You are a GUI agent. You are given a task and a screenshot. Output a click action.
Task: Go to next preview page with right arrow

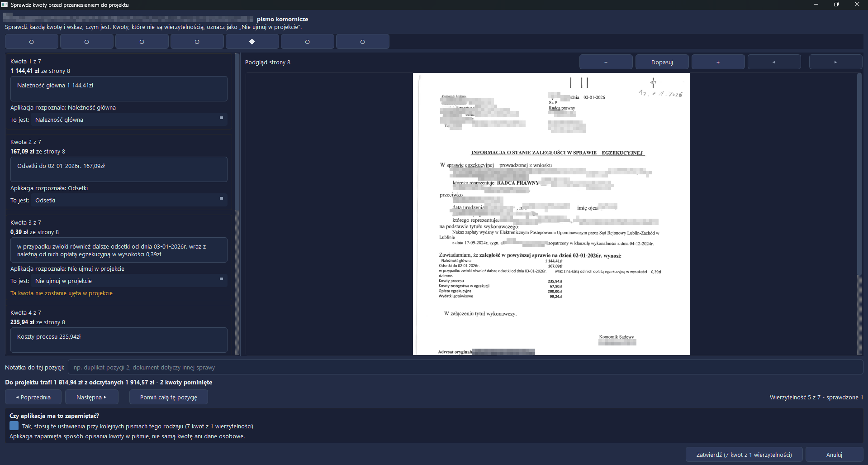click(835, 62)
